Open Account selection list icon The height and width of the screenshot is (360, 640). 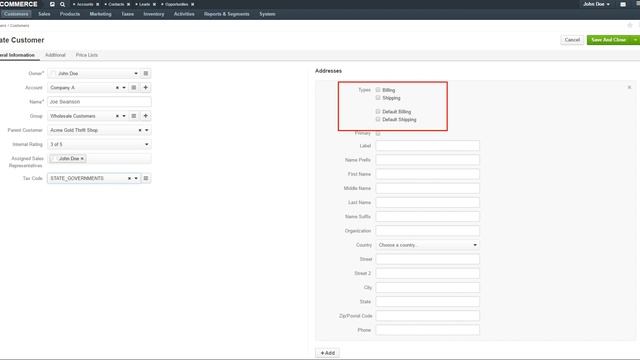pyautogui.click(x=133, y=87)
